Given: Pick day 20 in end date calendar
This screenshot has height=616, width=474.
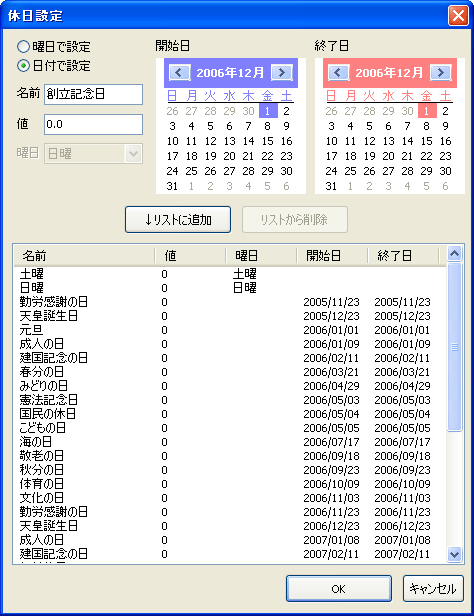Looking at the screenshot, I should coord(388,156).
